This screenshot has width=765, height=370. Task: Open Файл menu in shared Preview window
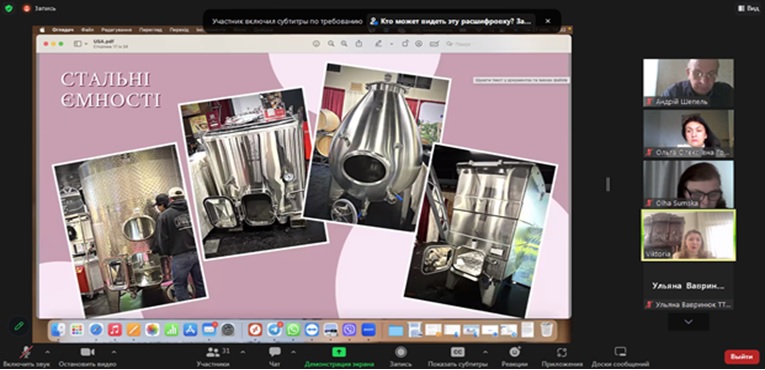pyautogui.click(x=87, y=30)
